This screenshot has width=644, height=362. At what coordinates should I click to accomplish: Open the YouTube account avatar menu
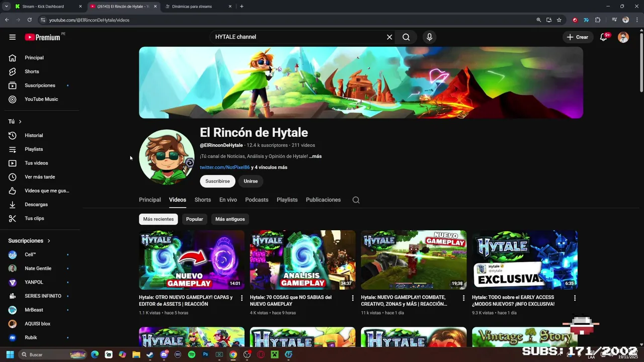pyautogui.click(x=623, y=37)
